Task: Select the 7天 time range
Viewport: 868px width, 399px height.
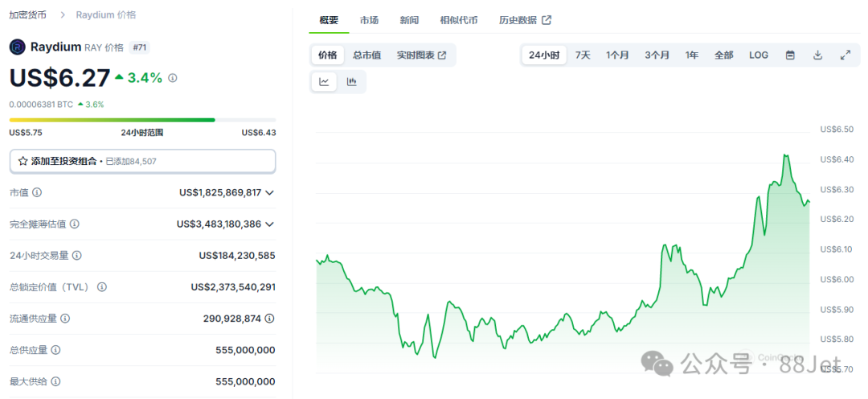Action: (x=583, y=55)
